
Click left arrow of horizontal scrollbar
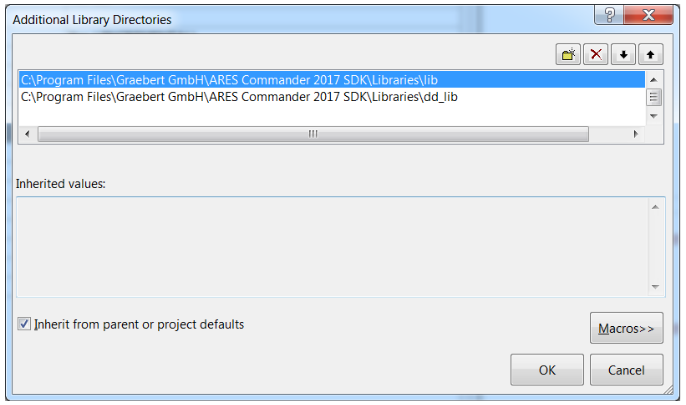(x=27, y=134)
